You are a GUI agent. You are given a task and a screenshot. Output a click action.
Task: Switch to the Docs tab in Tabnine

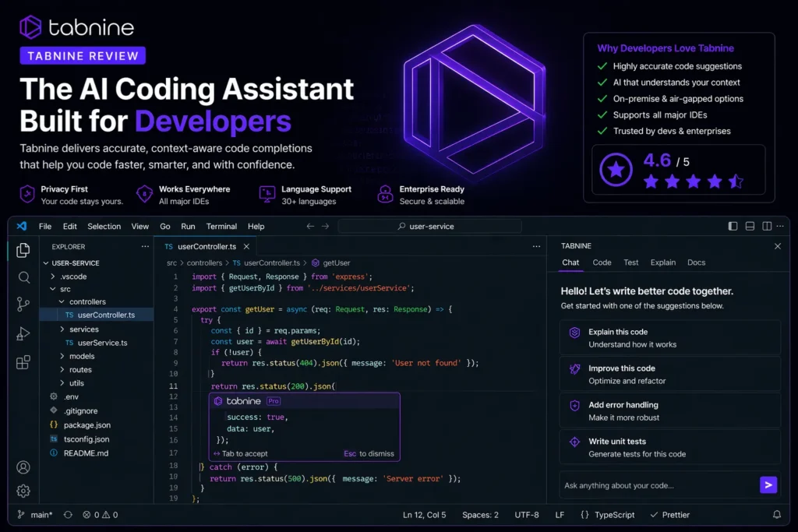pyautogui.click(x=696, y=262)
